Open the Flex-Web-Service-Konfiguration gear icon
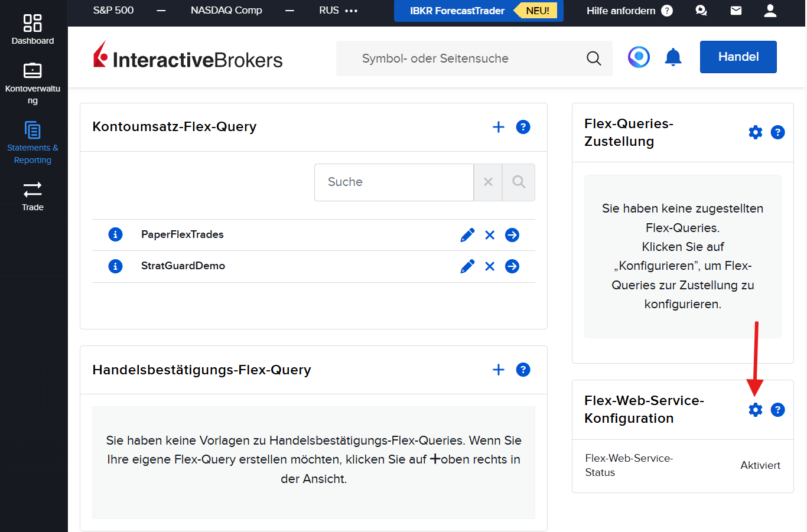 [x=755, y=409]
